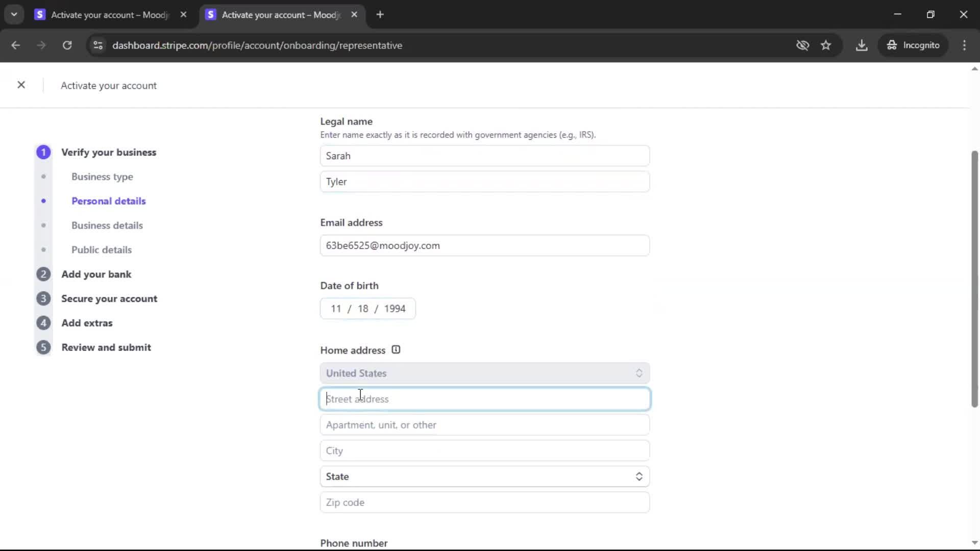Click the Zip code input field

click(x=484, y=503)
